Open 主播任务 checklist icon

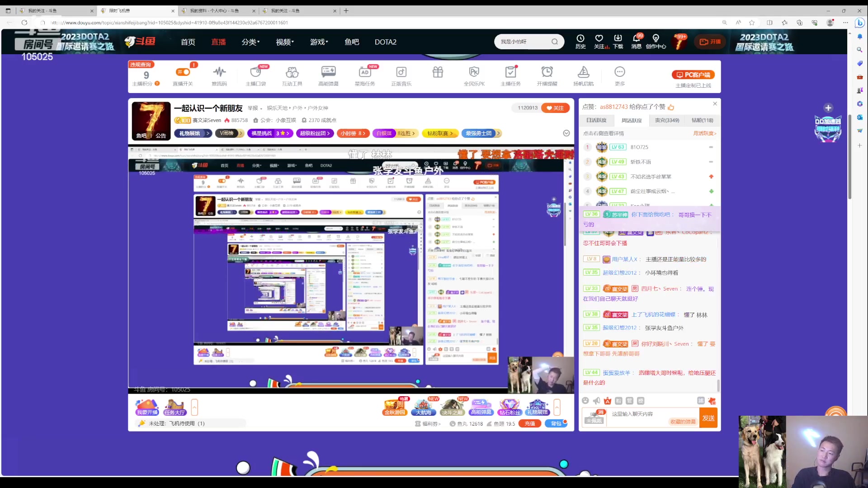tap(511, 76)
